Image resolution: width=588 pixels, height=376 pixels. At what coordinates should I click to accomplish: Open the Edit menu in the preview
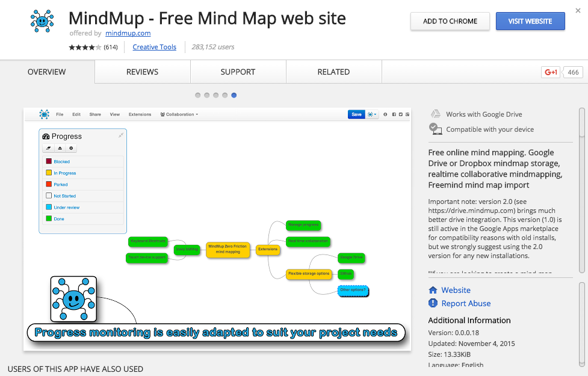pos(76,114)
